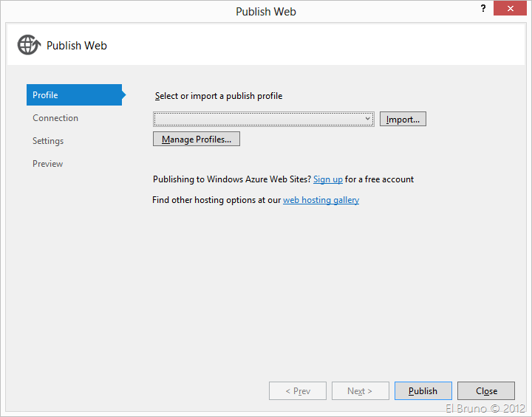Screen dimensions: 532x417
Task: Open Manage Profiles... dialog
Action: pos(197,139)
